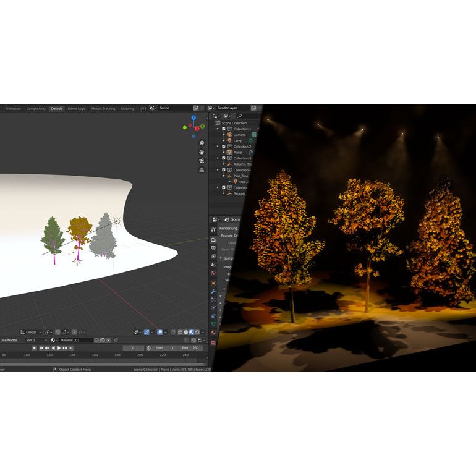Screen dimensions: 476x476
Task: Select the Plane object in outliner
Action: (237, 152)
